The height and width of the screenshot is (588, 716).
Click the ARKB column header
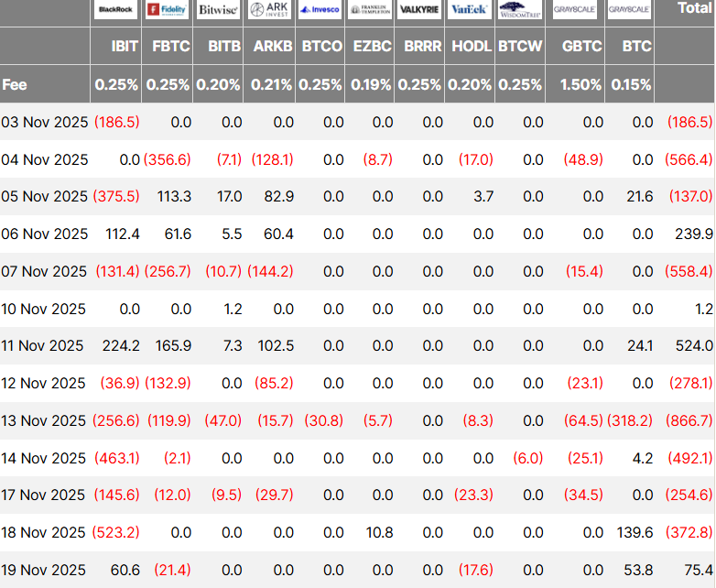[x=273, y=46]
